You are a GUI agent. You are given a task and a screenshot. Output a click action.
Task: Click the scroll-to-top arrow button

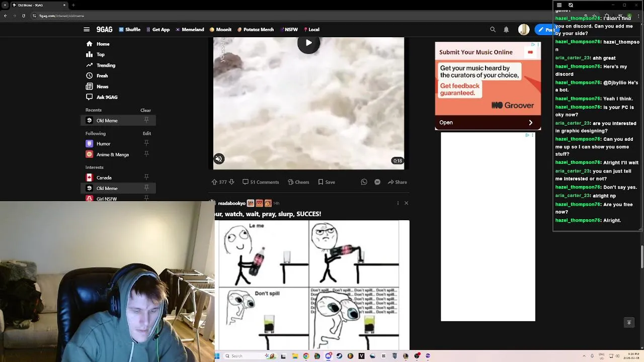tap(629, 323)
